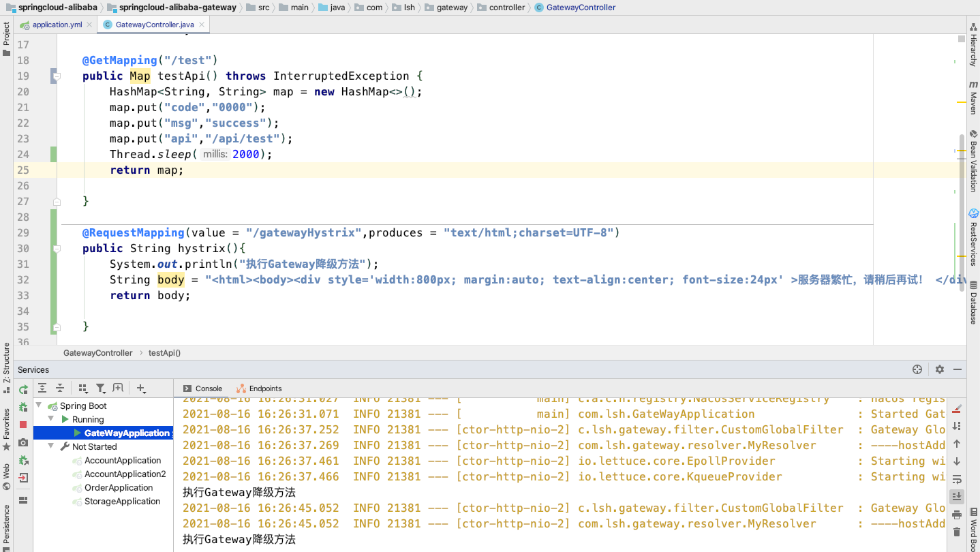Screen dimensions: 980x552
Task: Toggle soft-wrap for console output
Action: 956,479
